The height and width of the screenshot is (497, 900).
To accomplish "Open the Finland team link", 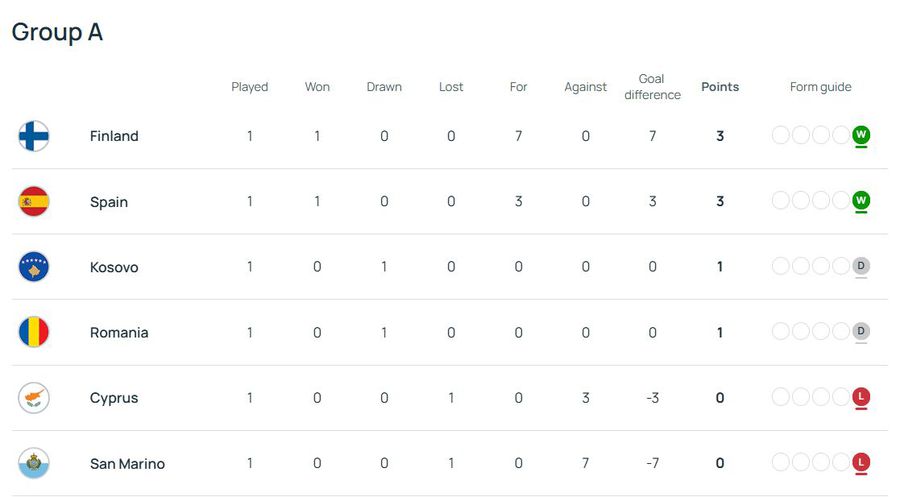I will pos(114,136).
